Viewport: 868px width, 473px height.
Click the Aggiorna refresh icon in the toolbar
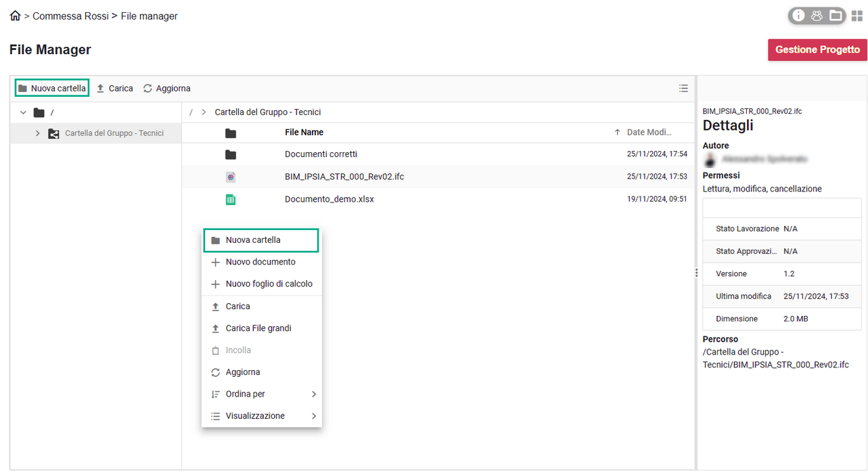pos(147,88)
